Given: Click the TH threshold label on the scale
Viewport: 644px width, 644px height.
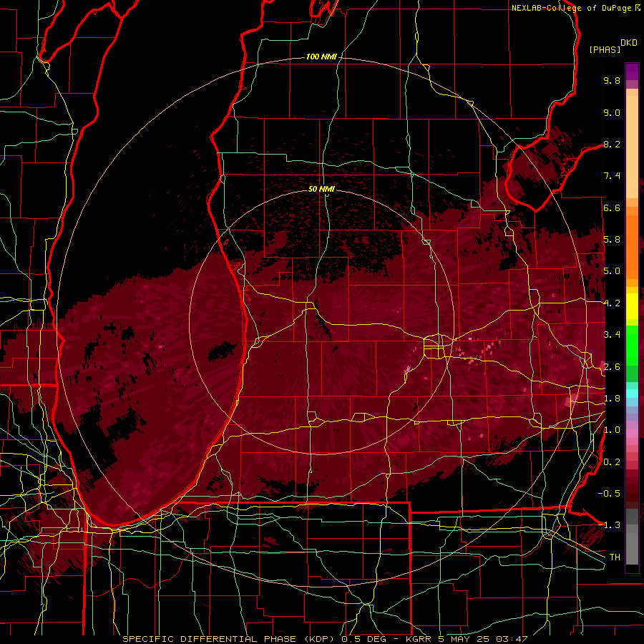Looking at the screenshot, I should click(615, 557).
